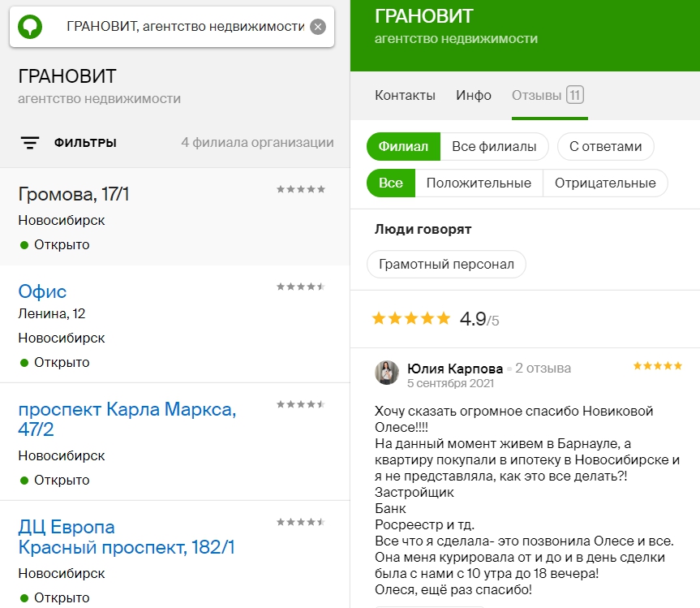Viewport: 700px width, 608px height.
Task: Switch to the Контакты tab
Action: click(x=405, y=95)
